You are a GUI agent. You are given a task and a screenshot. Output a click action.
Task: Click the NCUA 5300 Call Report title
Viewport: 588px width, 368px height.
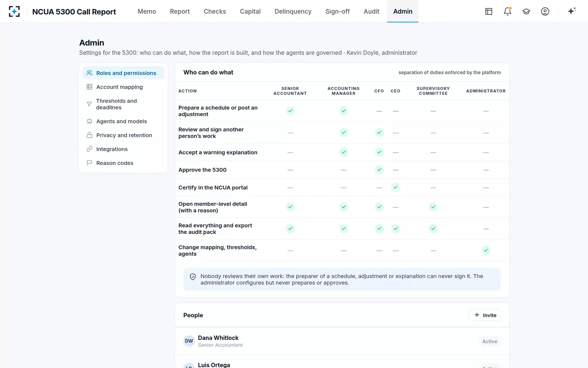pyautogui.click(x=74, y=12)
